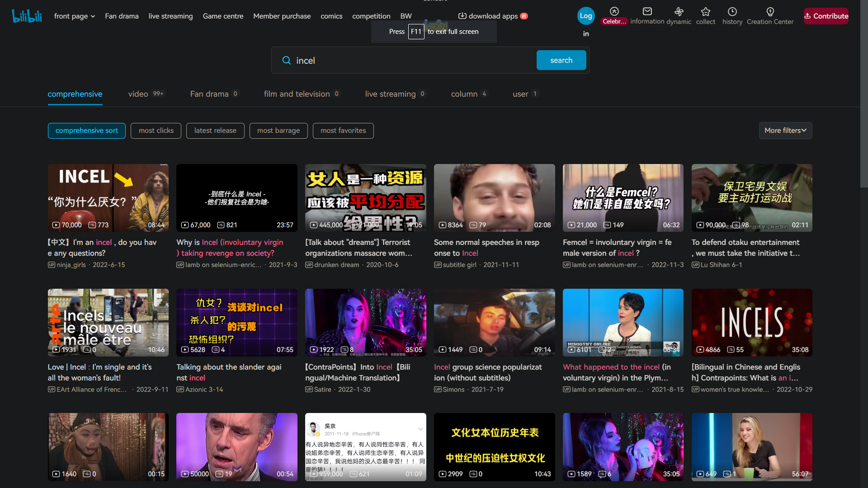Open the Creation Center lightbulb icon
This screenshot has height=488, width=868.
(770, 11)
